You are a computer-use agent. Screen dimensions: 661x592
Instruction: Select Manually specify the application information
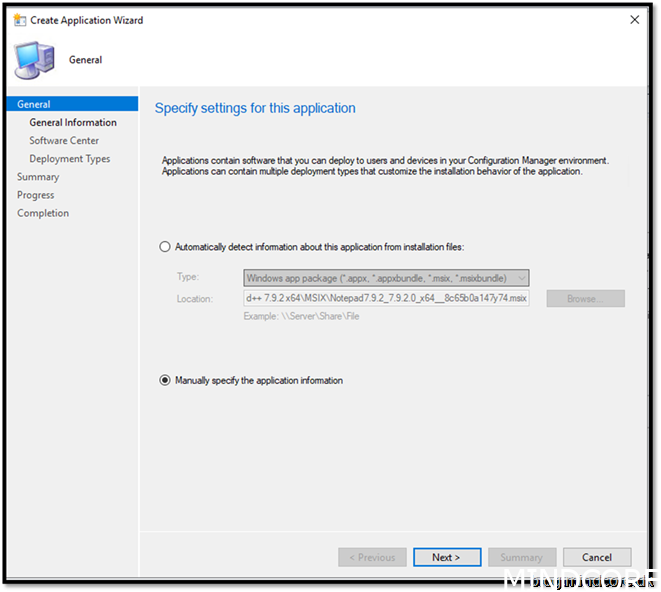(165, 381)
